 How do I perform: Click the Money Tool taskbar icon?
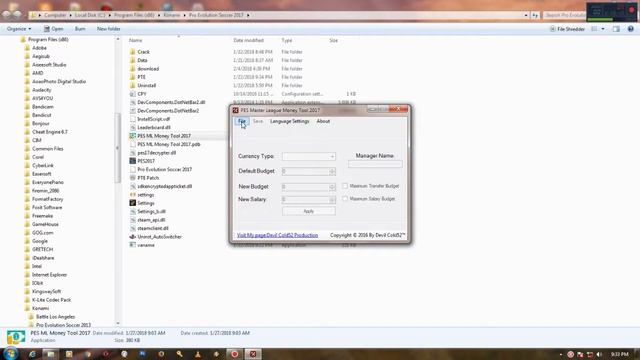[253, 354]
